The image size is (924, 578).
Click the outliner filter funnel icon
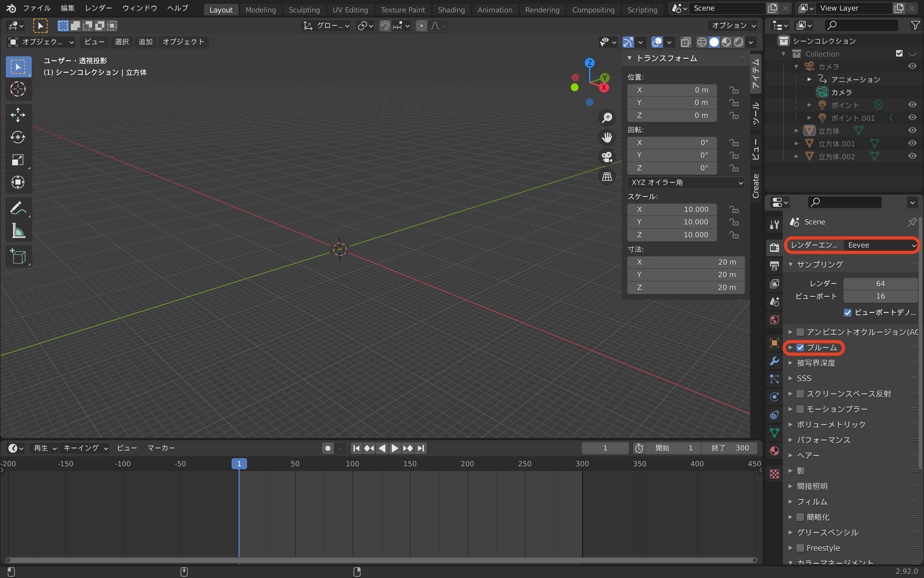pyautogui.click(x=915, y=25)
